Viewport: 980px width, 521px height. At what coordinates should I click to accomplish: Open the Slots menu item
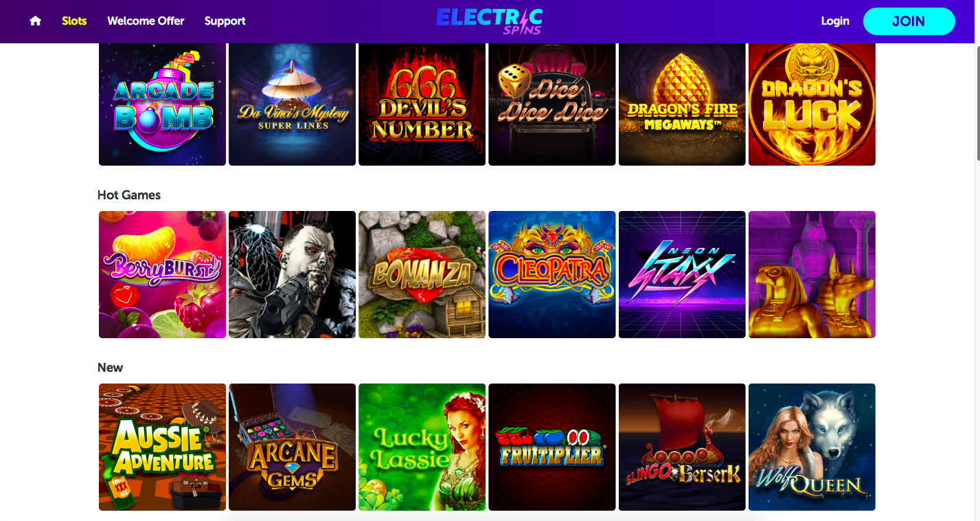[74, 21]
